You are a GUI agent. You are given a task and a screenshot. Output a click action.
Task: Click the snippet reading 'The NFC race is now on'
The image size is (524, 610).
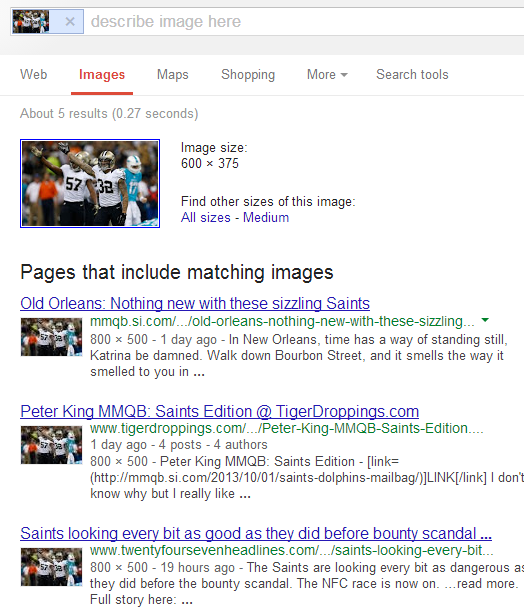[307, 584]
